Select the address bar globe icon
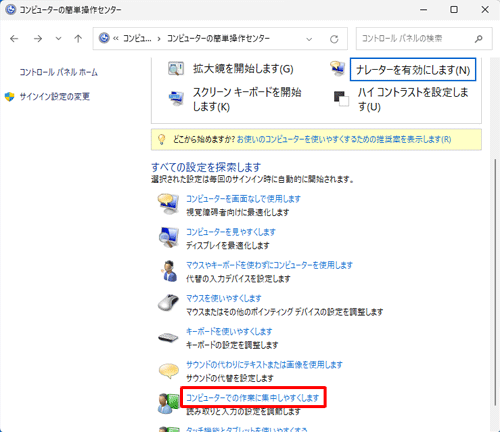This screenshot has height=432, width=500. tap(104, 38)
